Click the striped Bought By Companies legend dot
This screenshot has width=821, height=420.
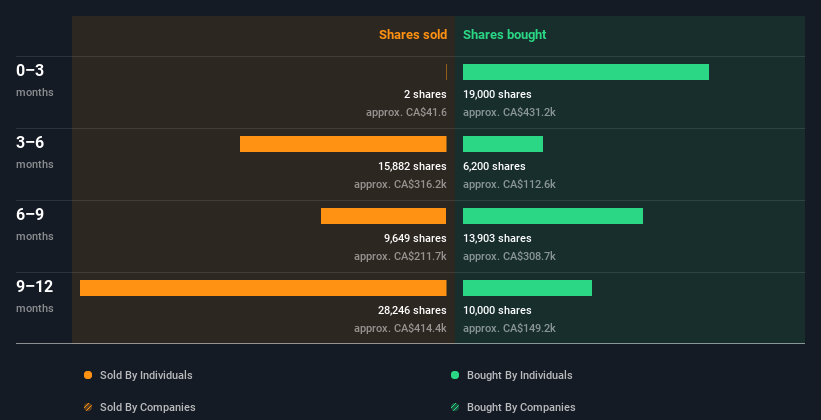tap(455, 407)
